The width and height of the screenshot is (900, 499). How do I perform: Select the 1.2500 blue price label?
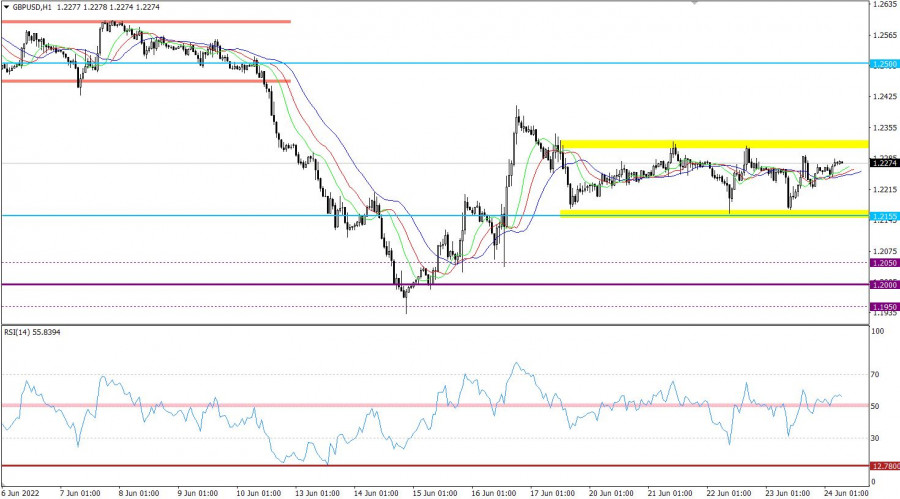(x=884, y=64)
